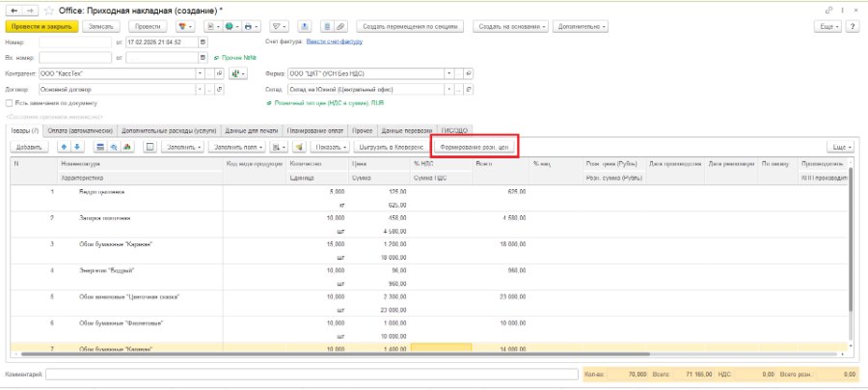868x390 pixels.
Task: Click the yellow broom icon in goods toolbar
Action: tap(298, 147)
